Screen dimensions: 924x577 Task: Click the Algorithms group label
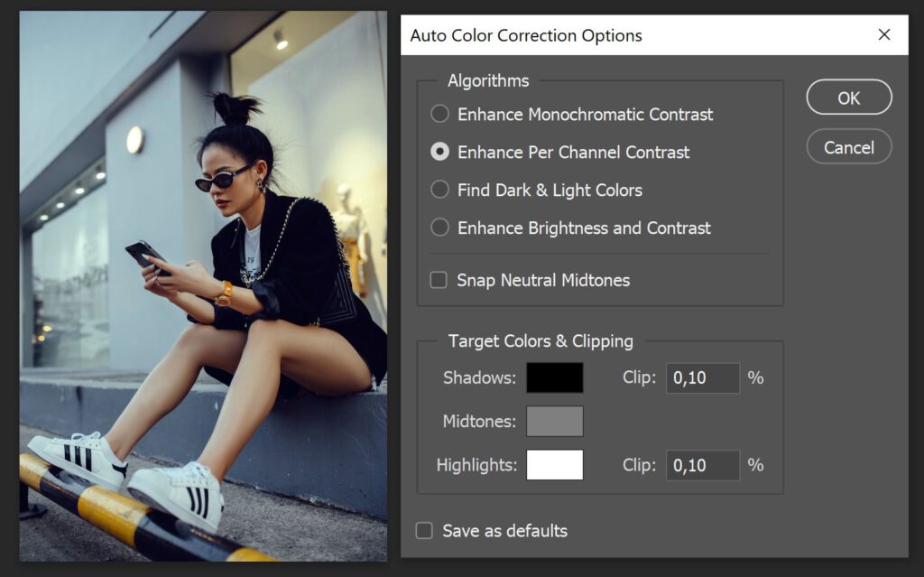point(488,81)
